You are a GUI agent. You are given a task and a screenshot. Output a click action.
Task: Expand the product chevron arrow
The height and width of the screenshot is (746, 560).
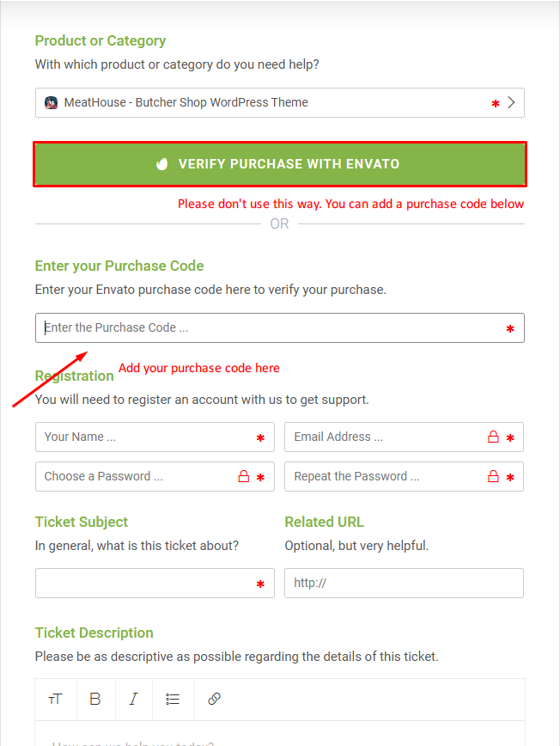(512, 102)
